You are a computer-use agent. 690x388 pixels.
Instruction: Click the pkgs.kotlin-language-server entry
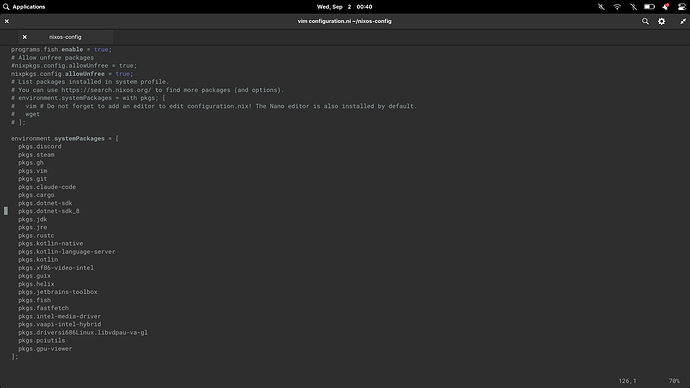(x=66, y=252)
